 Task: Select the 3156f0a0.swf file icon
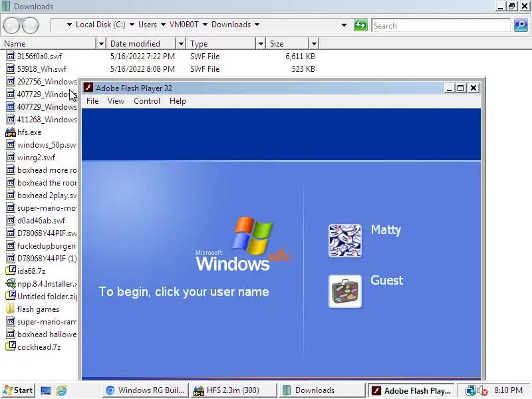(x=11, y=57)
